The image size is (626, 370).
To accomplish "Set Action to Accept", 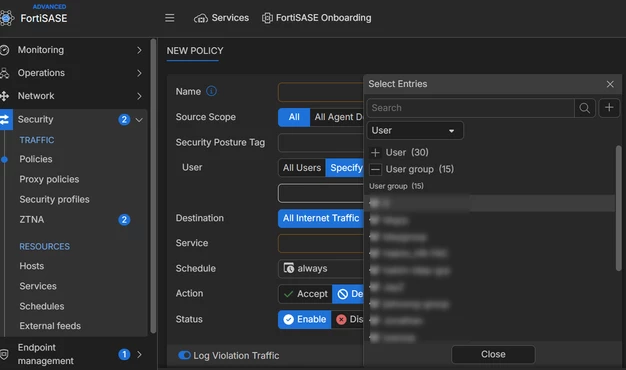I will click(305, 294).
